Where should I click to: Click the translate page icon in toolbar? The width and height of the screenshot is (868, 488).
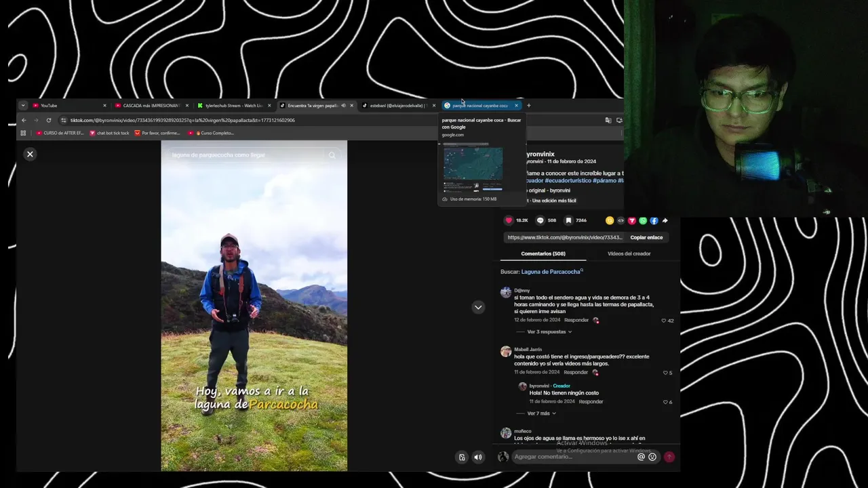(608, 121)
